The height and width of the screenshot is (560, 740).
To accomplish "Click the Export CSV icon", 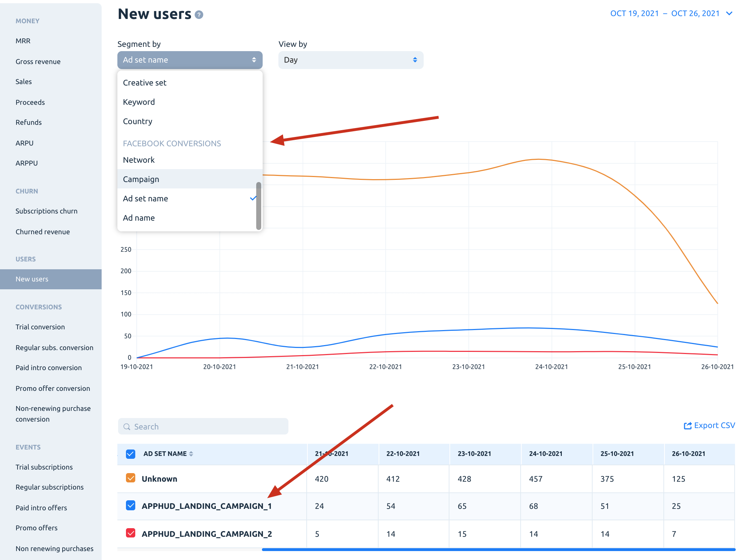I will tap(687, 426).
